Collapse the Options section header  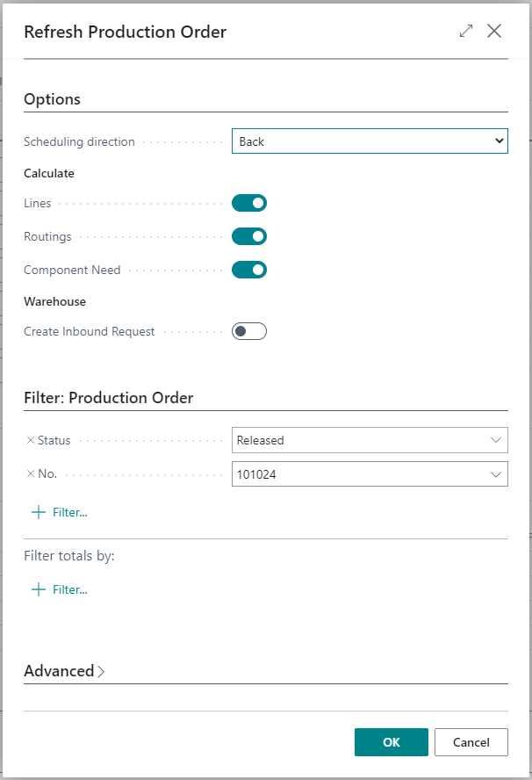(52, 99)
